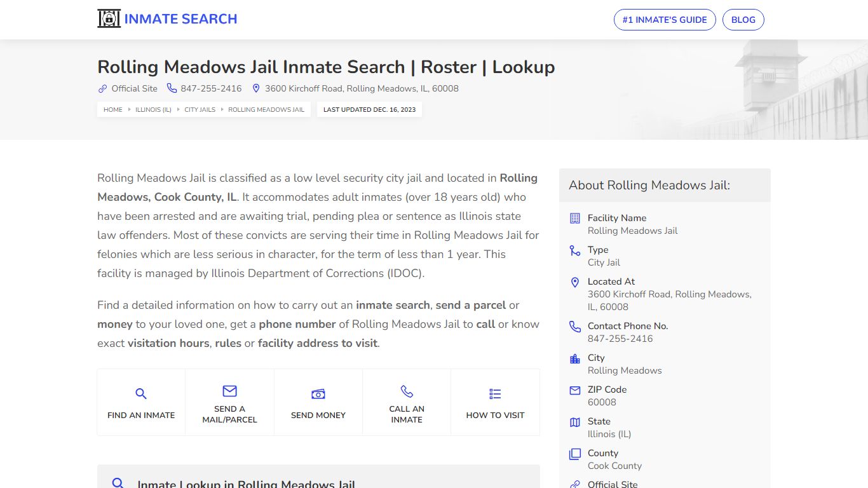Click the phone icon beside Contact Phone No.
868x488 pixels.
tap(575, 327)
